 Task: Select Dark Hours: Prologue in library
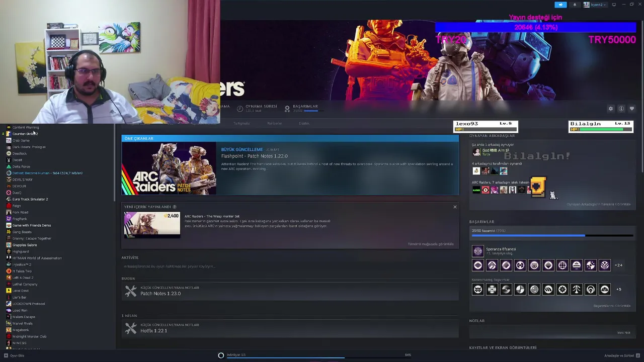click(x=29, y=147)
